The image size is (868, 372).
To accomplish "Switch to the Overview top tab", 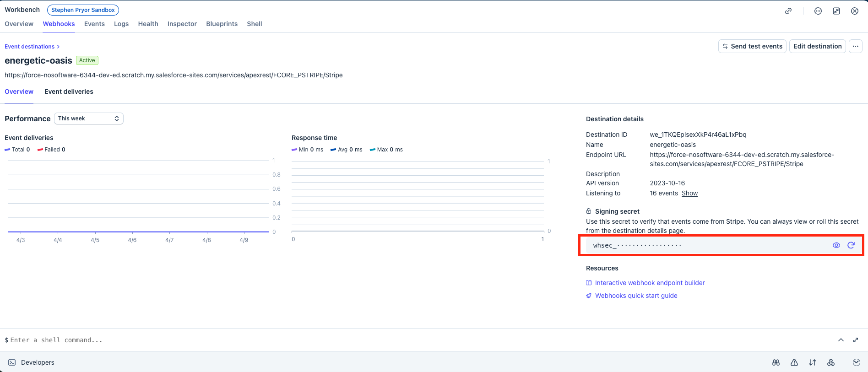I will point(19,24).
